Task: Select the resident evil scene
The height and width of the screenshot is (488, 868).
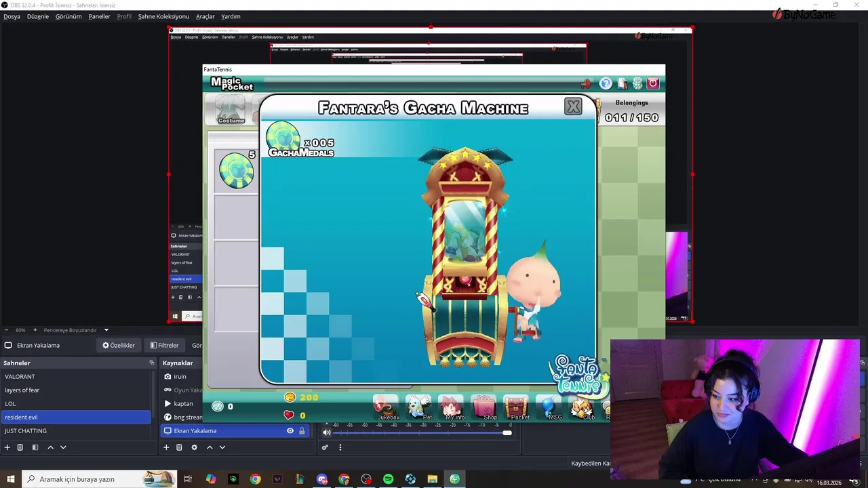Action: tap(76, 417)
